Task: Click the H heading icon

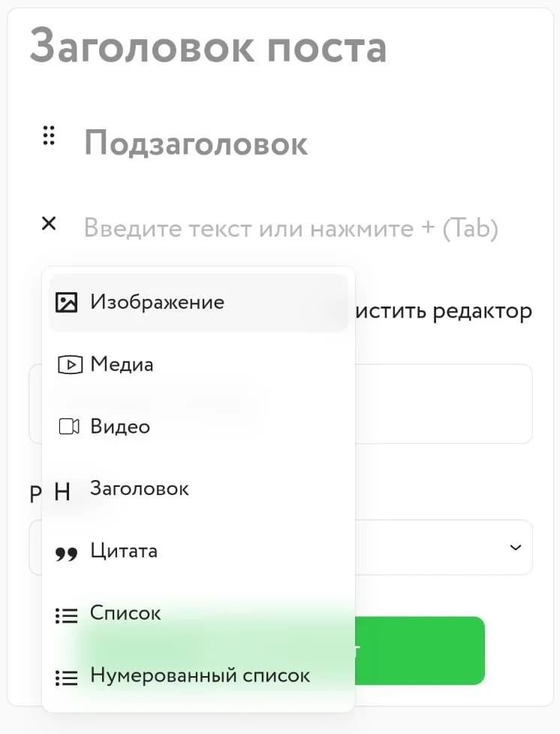Action: point(63,492)
